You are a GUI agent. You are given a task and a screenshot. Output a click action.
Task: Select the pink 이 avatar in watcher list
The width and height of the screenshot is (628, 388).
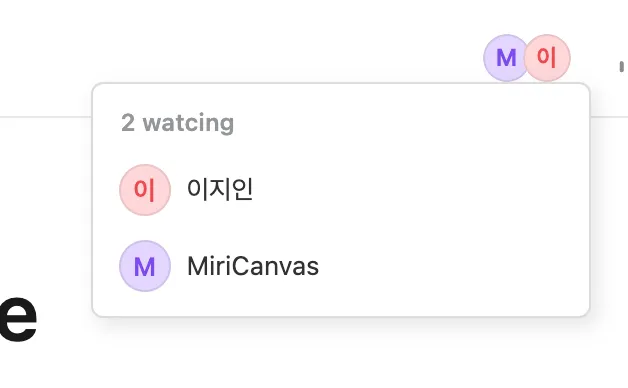[x=145, y=190]
